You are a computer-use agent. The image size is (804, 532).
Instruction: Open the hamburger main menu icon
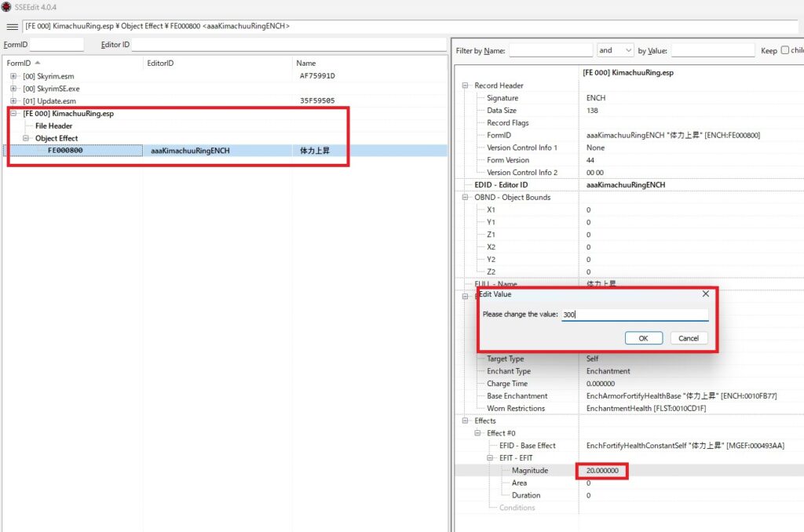(x=13, y=27)
